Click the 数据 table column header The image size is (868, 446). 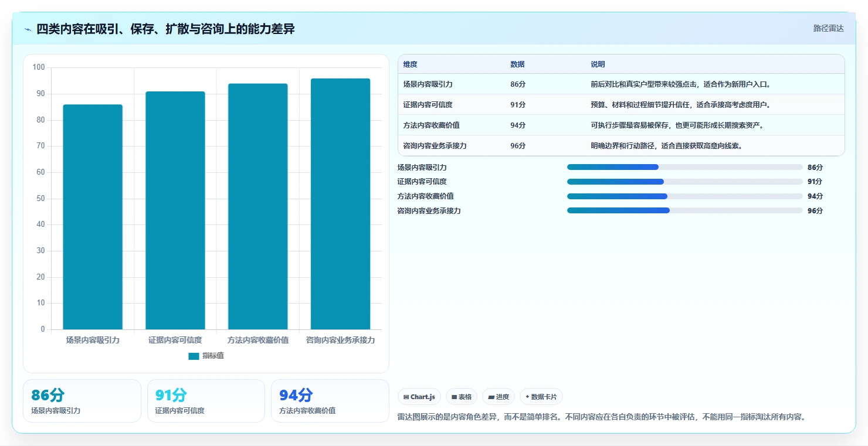[517, 64]
